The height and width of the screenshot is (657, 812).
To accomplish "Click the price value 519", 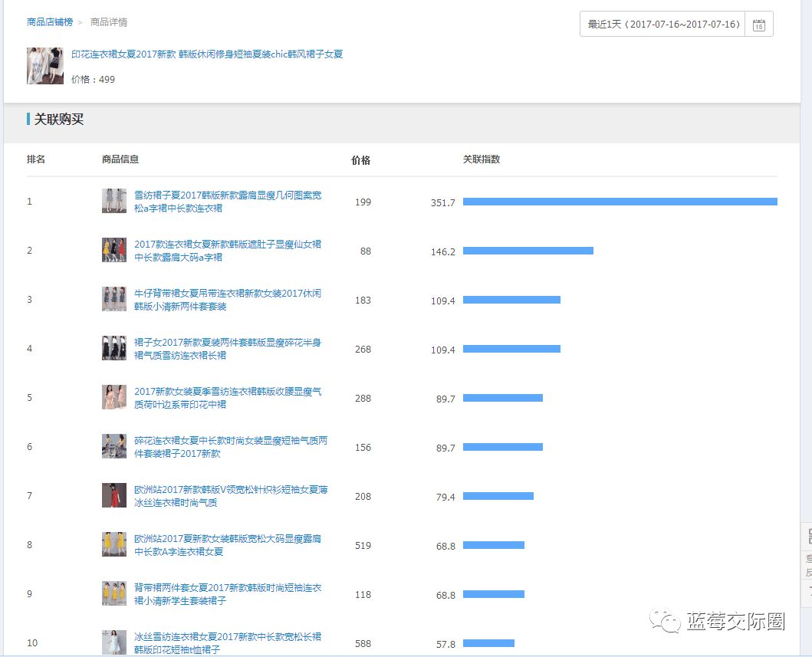I will pyautogui.click(x=363, y=546).
